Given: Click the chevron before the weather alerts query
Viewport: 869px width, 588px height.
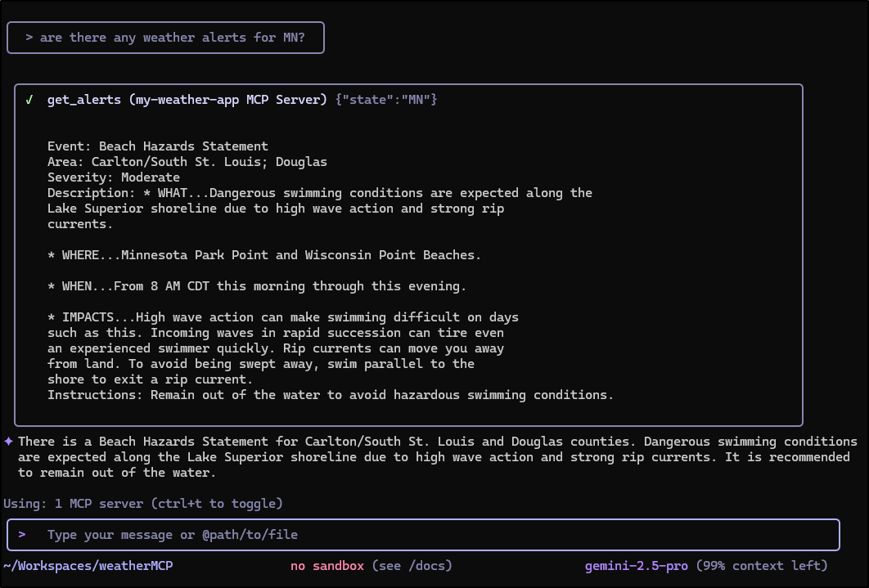Looking at the screenshot, I should tap(29, 38).
